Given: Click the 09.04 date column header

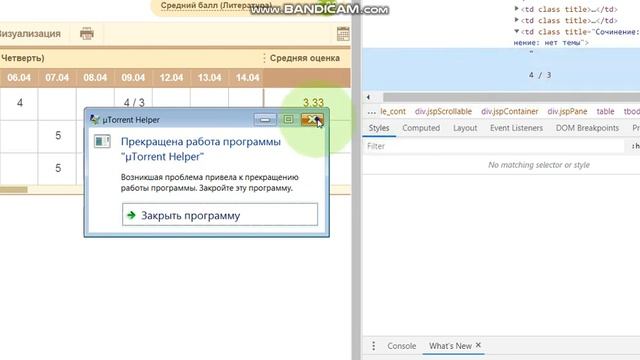Looking at the screenshot, I should [x=133, y=78].
